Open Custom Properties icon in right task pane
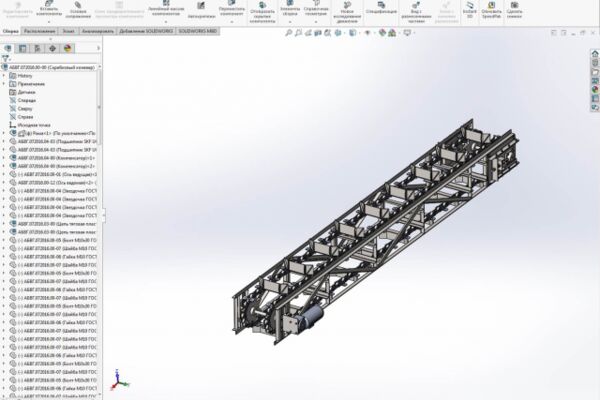This screenshot has width=600, height=400. (595, 99)
